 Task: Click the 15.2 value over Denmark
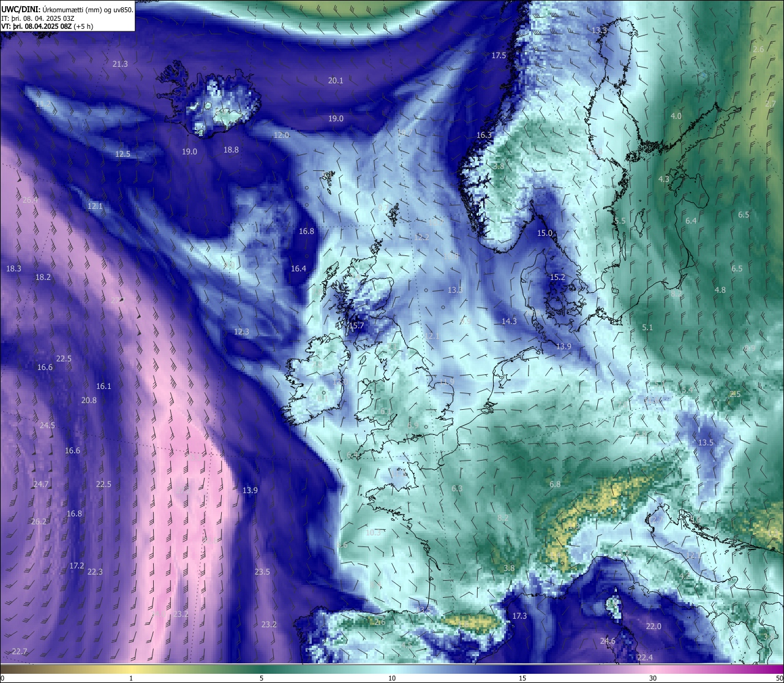[x=557, y=277]
